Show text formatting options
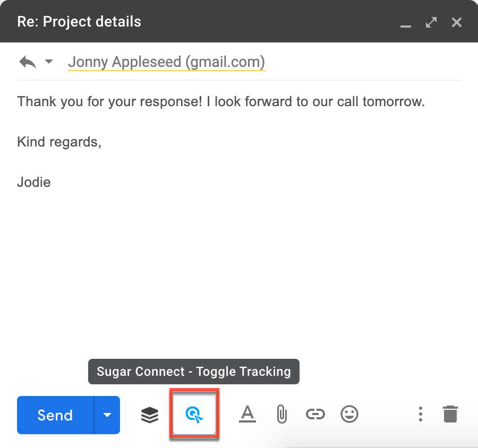Image resolution: width=478 pixels, height=448 pixels. pos(247,415)
